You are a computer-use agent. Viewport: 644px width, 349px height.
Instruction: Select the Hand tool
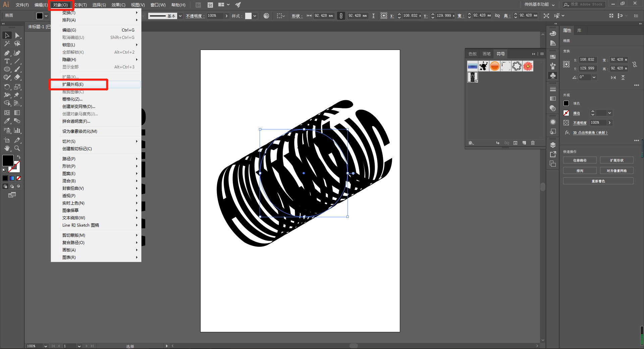point(7,148)
